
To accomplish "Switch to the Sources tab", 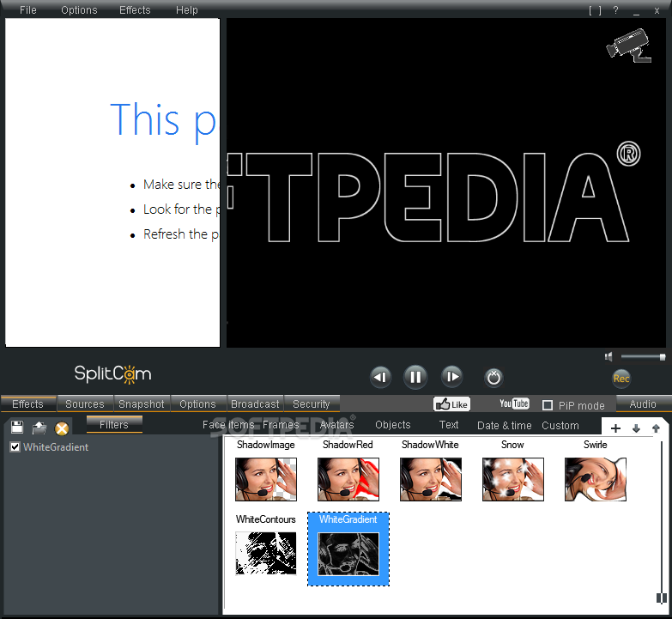I will [85, 404].
